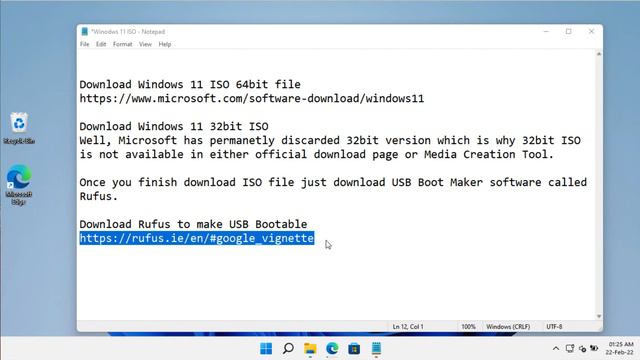Image resolution: width=640 pixels, height=360 pixels.
Task: Open Microsoft Store from the taskbar
Action: click(x=354, y=349)
